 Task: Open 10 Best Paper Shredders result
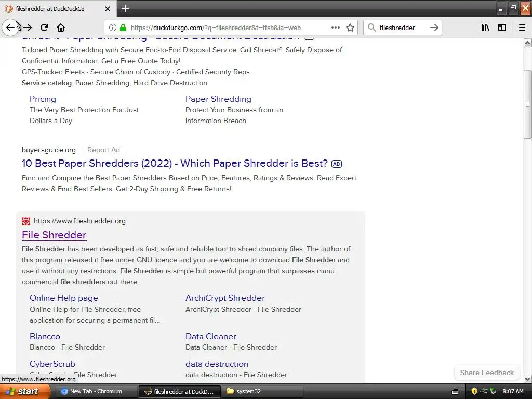(175, 164)
